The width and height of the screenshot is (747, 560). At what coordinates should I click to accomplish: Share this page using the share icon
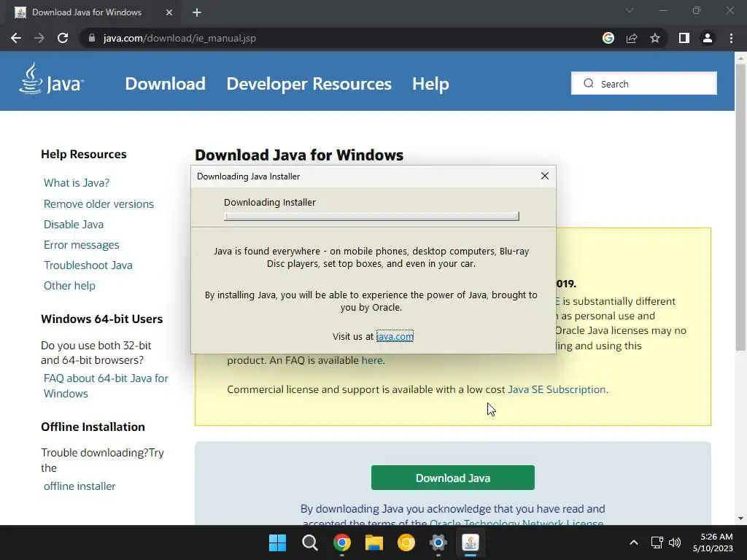tap(632, 38)
